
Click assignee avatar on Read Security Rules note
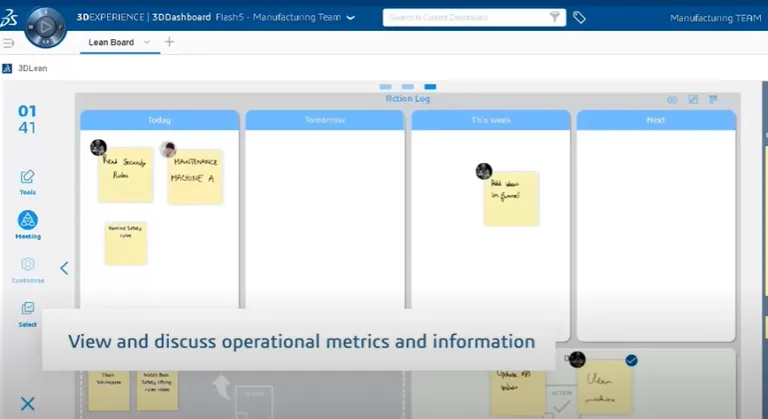click(98, 147)
